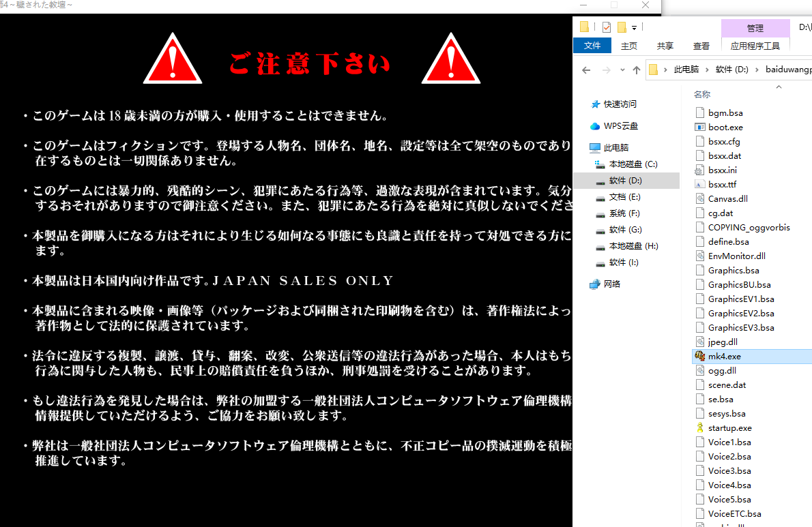Select 文档 (E:) drive in sidebar
Screen dimensions: 812x527
pyautogui.click(x=624, y=197)
